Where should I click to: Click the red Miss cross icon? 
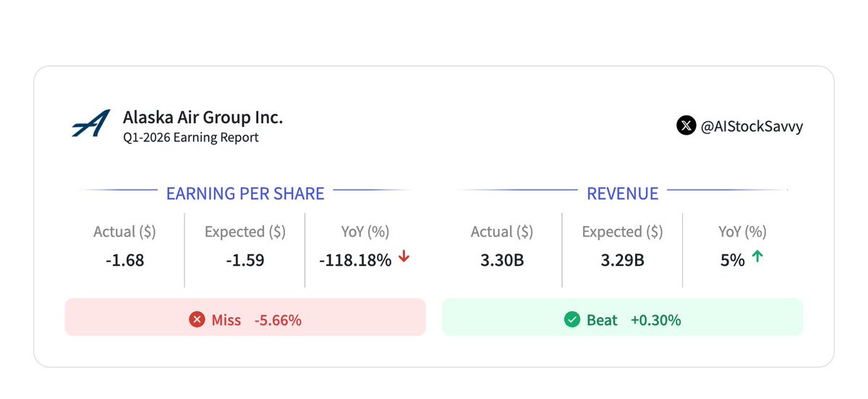(x=197, y=319)
